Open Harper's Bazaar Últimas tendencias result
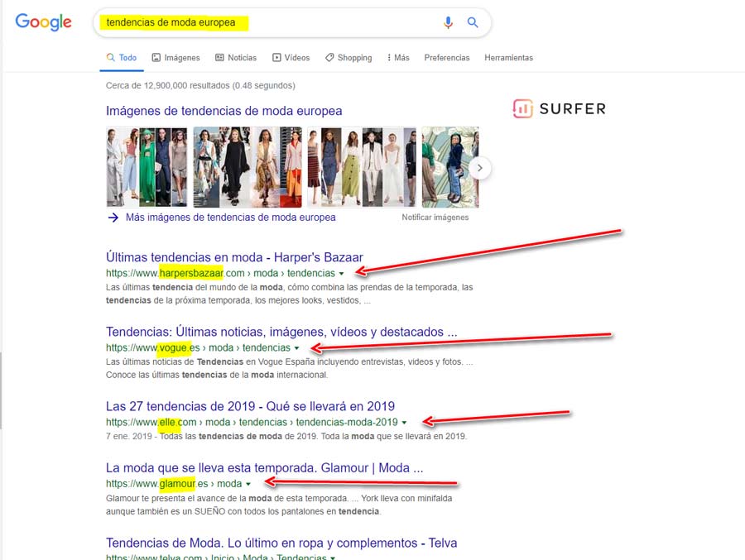 click(x=234, y=257)
